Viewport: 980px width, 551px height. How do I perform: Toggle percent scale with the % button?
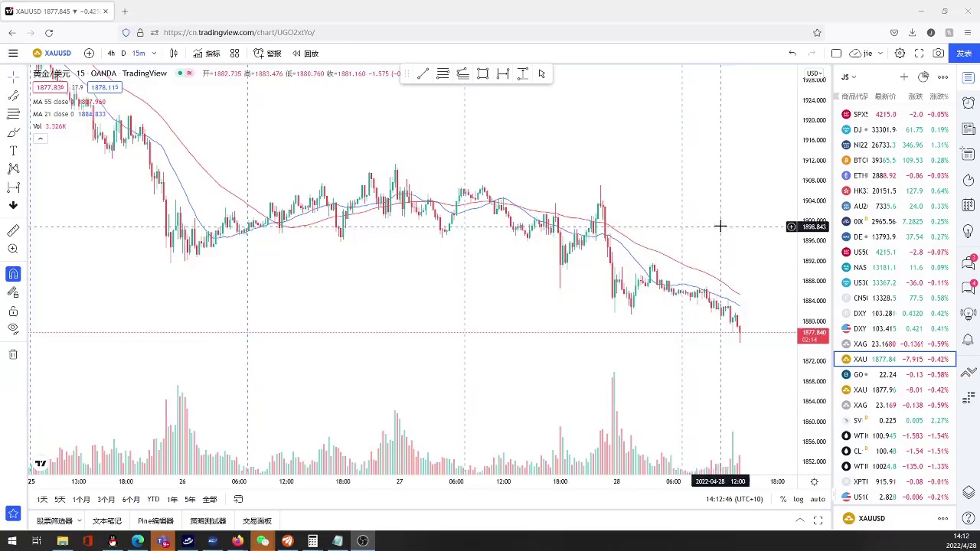click(x=782, y=500)
